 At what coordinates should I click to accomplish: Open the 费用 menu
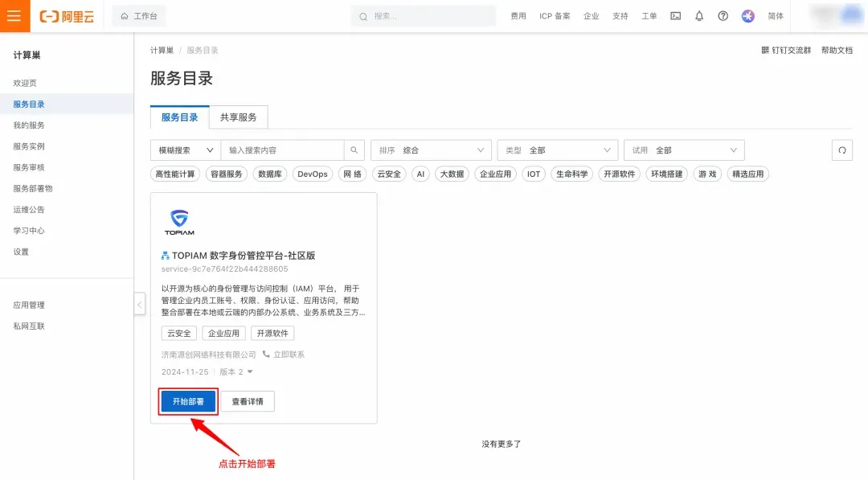[x=518, y=16]
